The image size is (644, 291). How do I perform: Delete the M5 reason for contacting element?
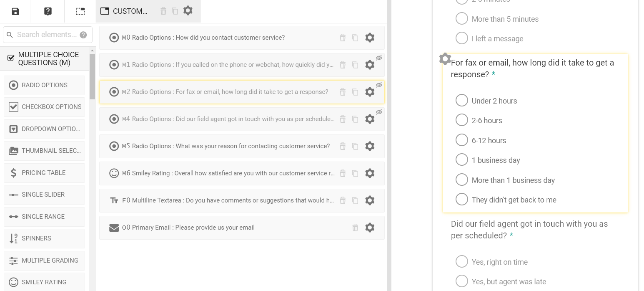[343, 146]
